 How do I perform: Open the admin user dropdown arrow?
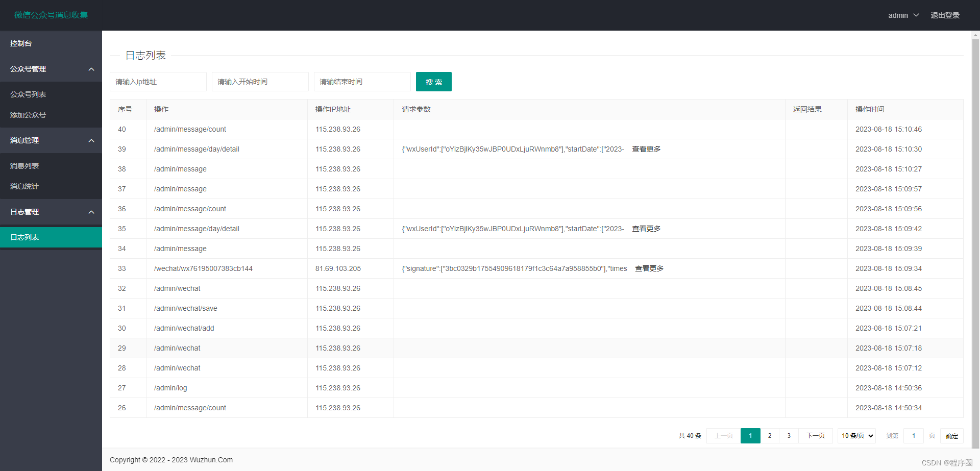(916, 15)
